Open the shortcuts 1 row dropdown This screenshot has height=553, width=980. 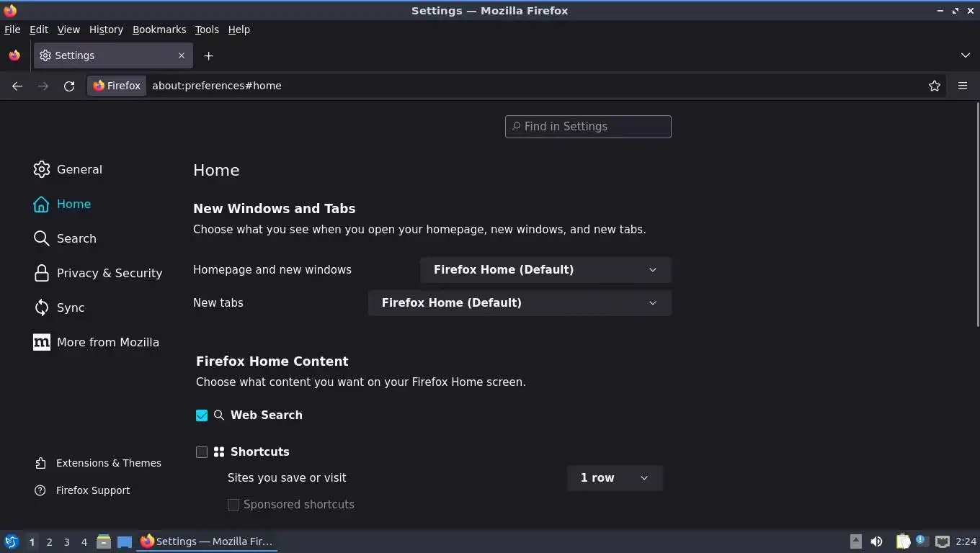pos(615,478)
